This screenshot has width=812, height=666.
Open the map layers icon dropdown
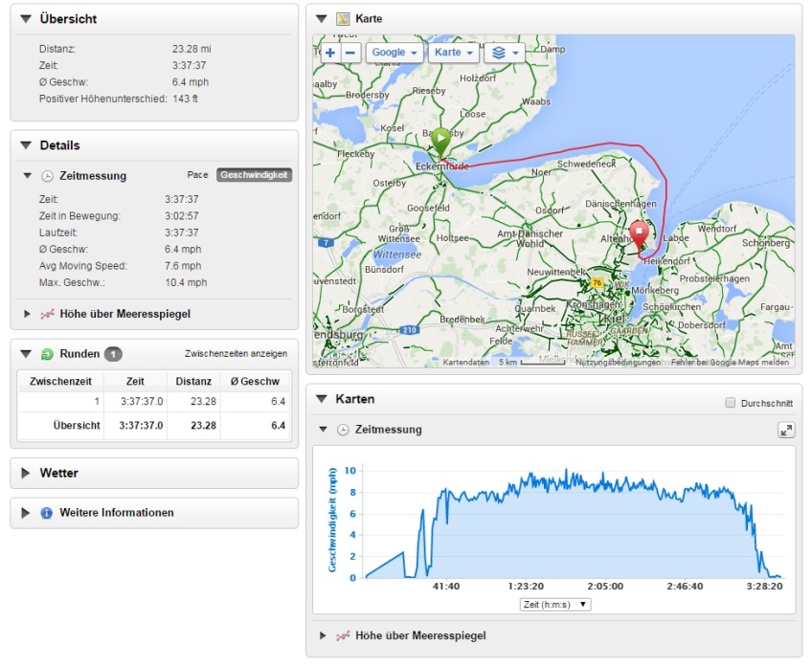coord(504,53)
